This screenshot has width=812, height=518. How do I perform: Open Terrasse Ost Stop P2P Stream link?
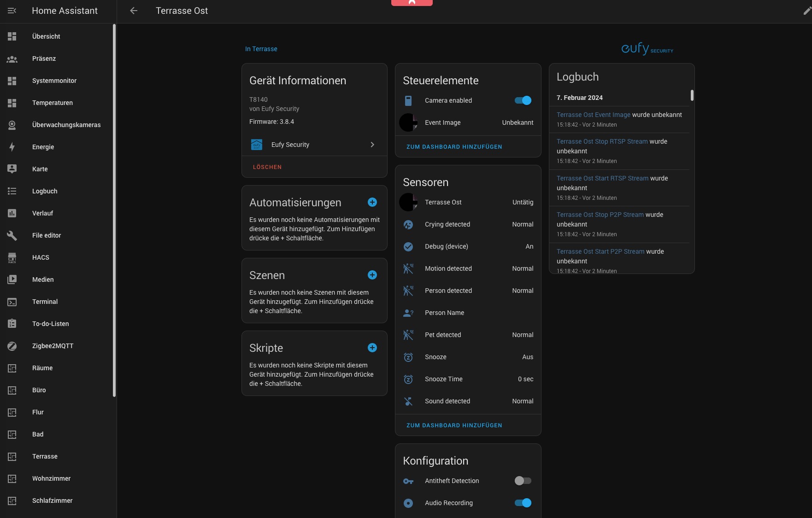coord(600,215)
